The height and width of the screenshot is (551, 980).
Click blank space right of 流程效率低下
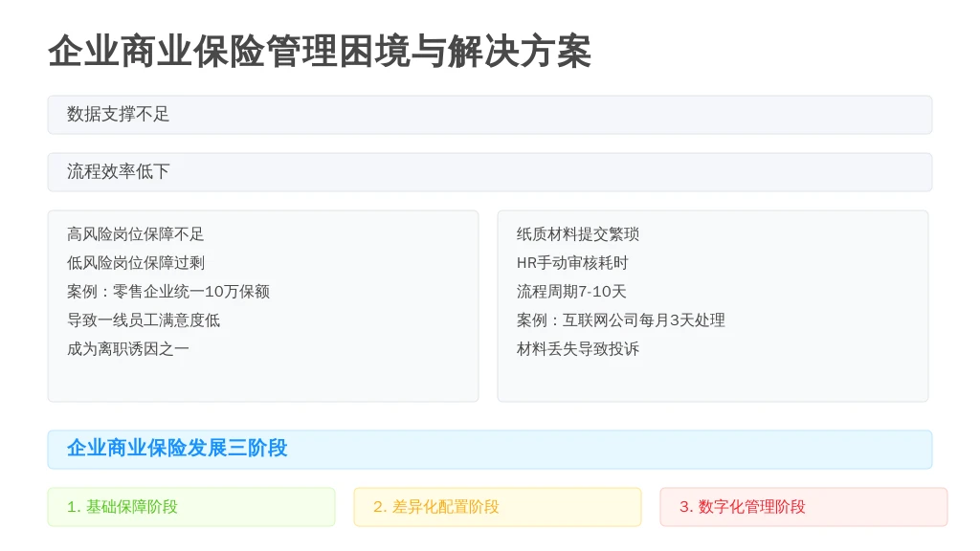click(550, 172)
